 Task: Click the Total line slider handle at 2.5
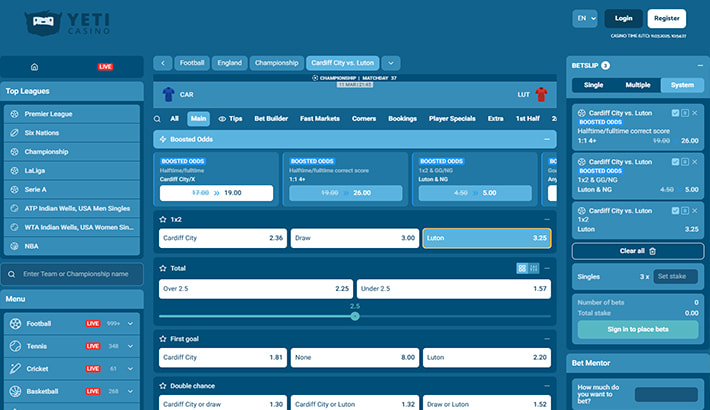pos(355,316)
